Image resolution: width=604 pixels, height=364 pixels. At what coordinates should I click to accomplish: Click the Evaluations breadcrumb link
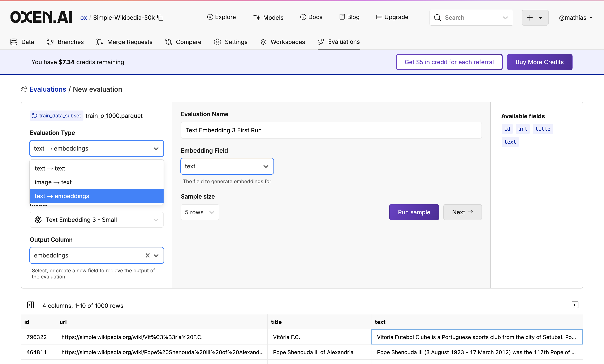(48, 89)
